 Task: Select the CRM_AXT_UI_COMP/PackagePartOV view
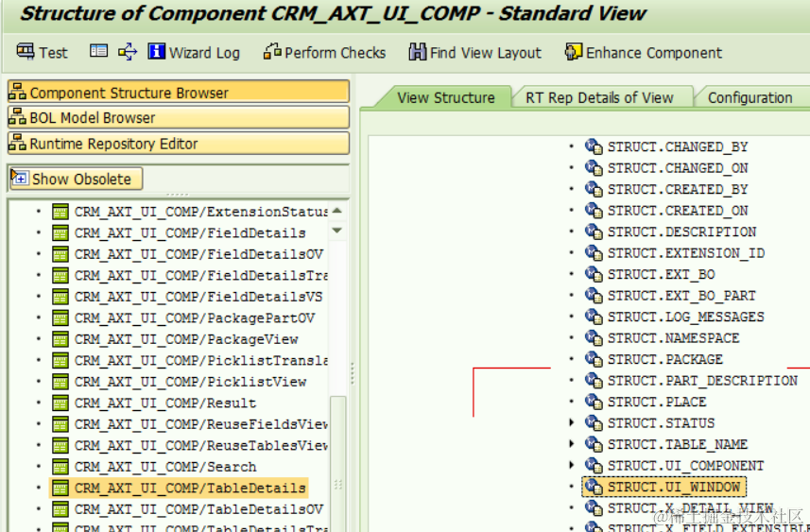(x=195, y=317)
